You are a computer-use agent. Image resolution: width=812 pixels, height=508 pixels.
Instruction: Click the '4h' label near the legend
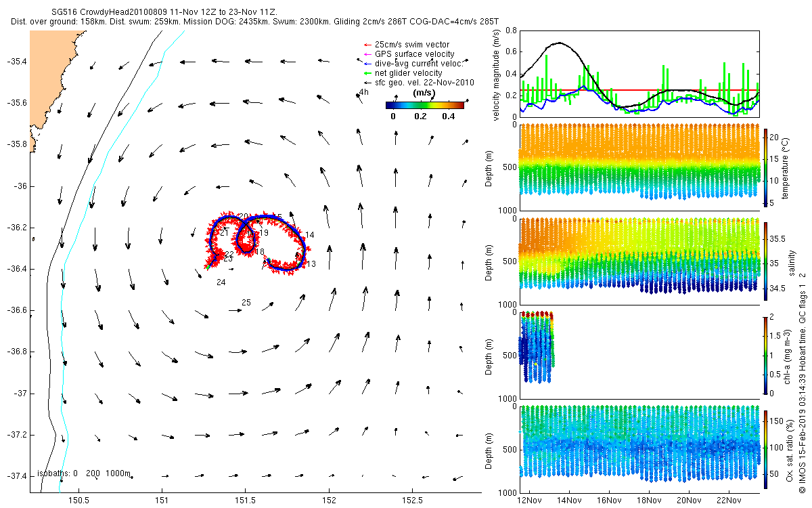[364, 92]
